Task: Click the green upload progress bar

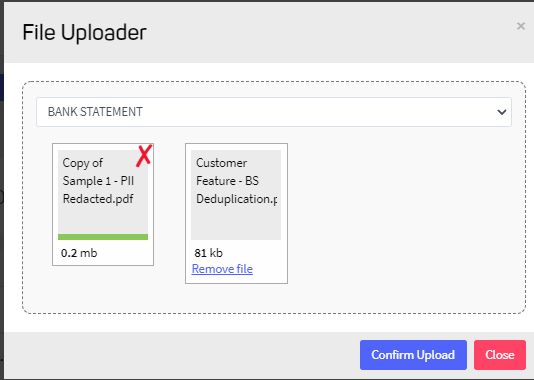Action: (103, 237)
